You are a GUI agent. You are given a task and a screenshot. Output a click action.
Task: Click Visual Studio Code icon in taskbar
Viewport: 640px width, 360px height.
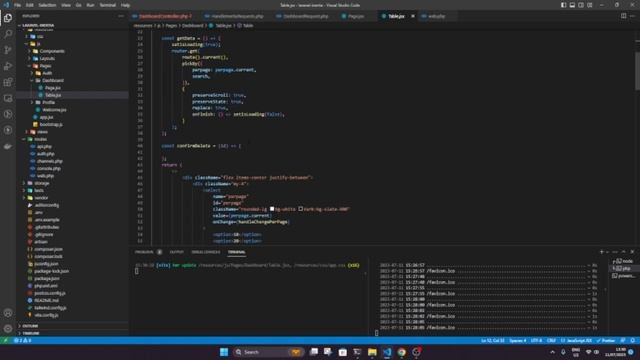pyautogui.click(x=387, y=352)
